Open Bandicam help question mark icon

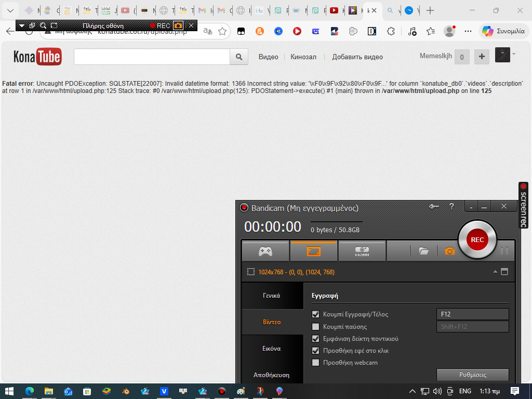click(x=451, y=207)
